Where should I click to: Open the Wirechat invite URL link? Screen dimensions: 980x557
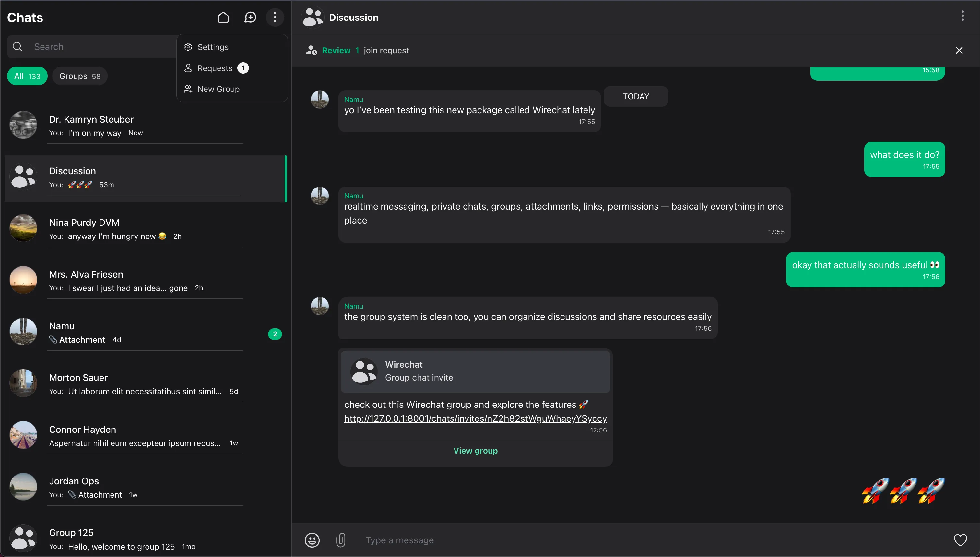pos(476,418)
